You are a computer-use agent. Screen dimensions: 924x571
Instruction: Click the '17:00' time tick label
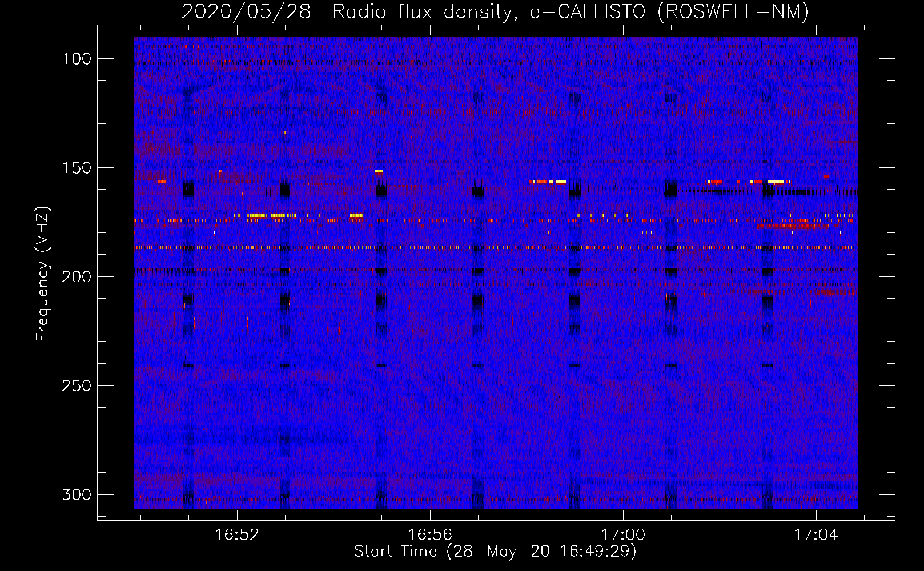pyautogui.click(x=623, y=535)
